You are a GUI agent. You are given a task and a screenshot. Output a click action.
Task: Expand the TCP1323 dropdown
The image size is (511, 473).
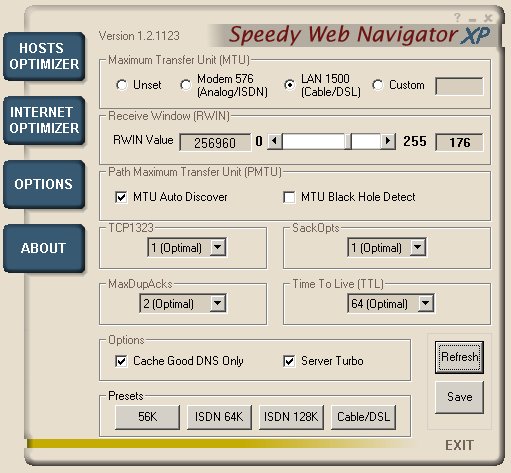click(218, 247)
